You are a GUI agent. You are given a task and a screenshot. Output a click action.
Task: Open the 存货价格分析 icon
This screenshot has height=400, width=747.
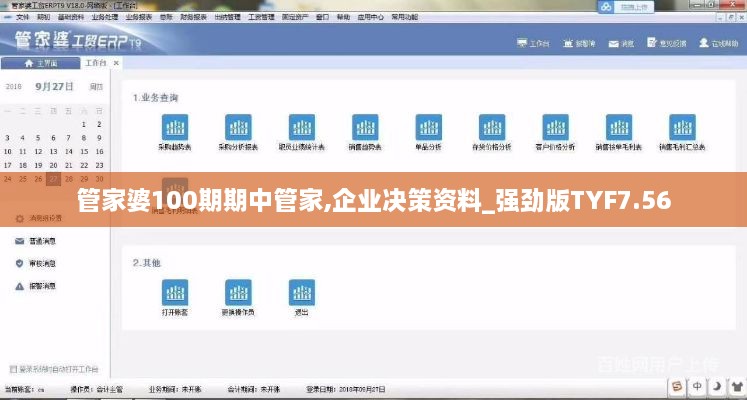tap(492, 127)
